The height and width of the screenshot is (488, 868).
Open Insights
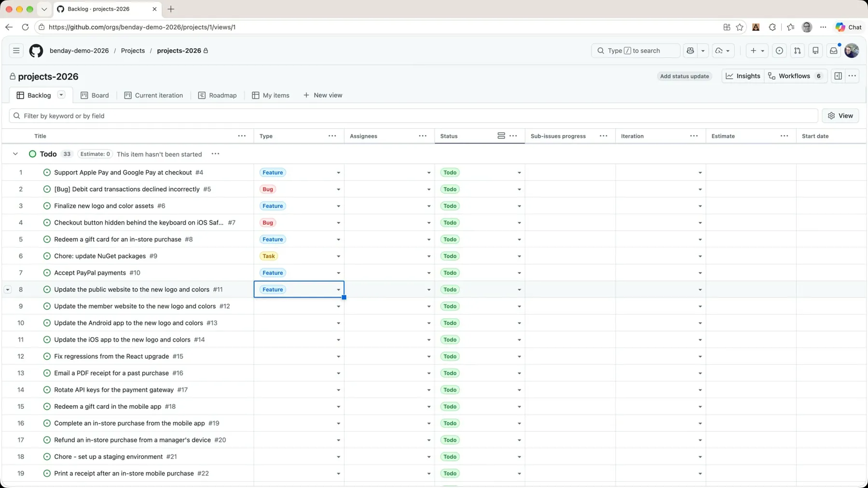pos(743,76)
